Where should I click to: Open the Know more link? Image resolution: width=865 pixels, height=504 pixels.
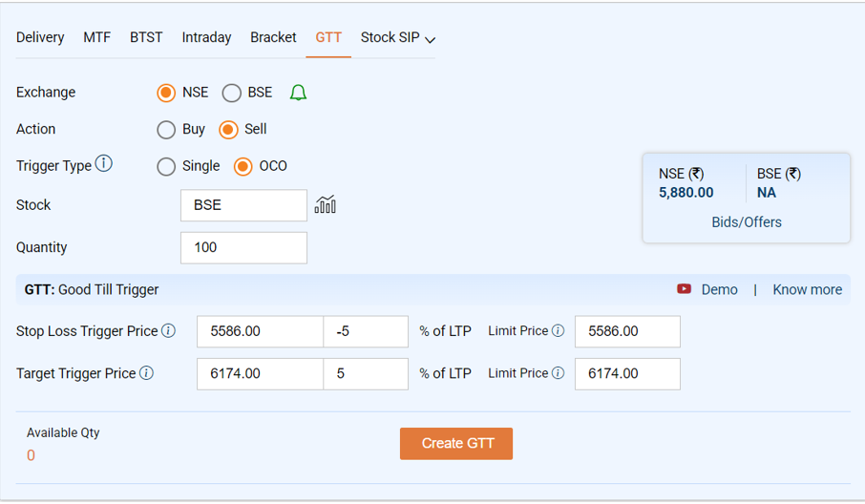pyautogui.click(x=807, y=289)
